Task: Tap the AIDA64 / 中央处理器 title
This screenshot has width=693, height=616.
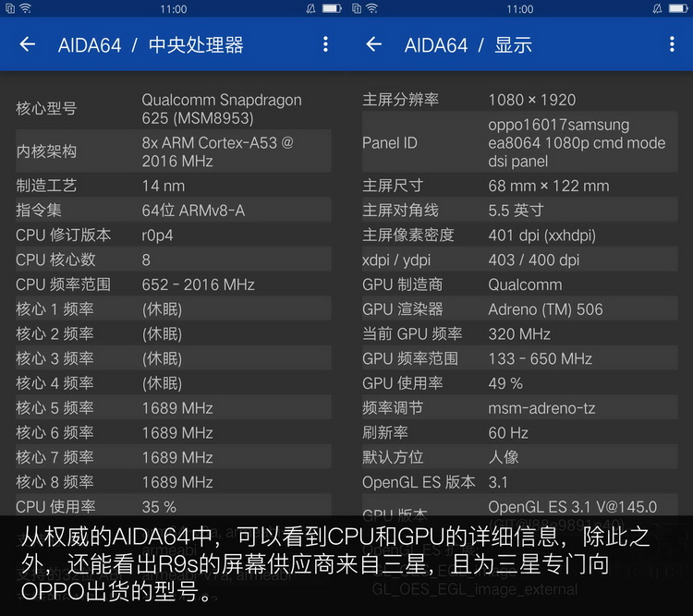Action: click(x=151, y=45)
